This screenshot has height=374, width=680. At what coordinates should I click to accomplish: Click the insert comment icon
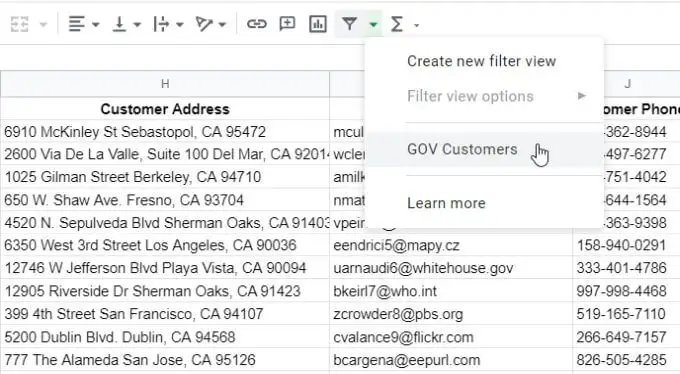(287, 24)
